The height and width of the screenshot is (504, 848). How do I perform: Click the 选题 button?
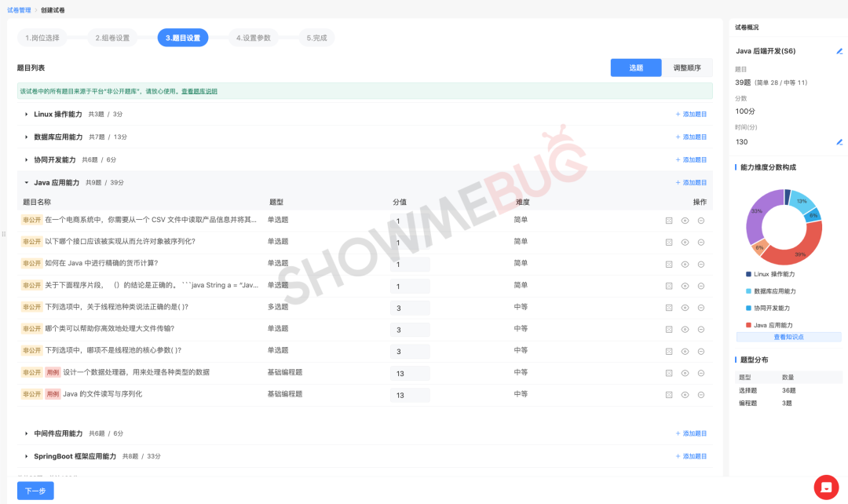tap(636, 68)
